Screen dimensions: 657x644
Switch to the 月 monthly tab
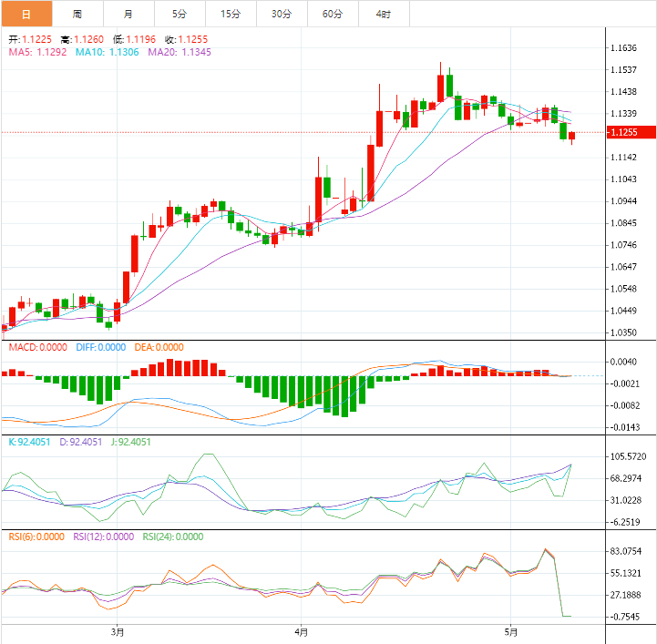[128, 14]
